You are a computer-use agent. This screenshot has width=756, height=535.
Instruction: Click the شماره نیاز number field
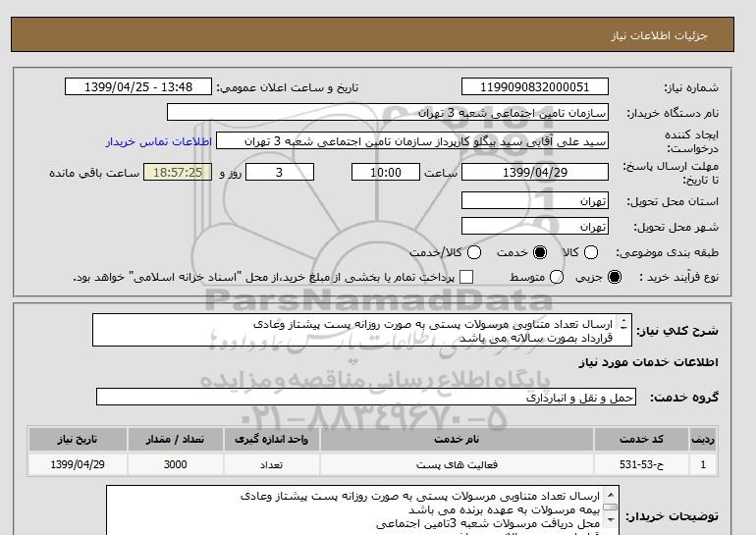click(535, 87)
